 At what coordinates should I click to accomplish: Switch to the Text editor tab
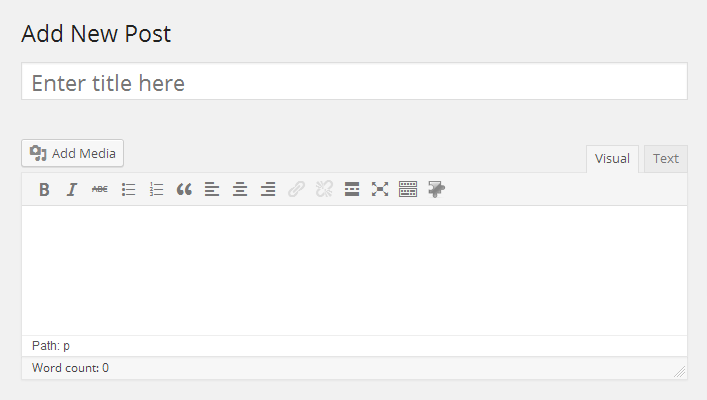coord(666,159)
